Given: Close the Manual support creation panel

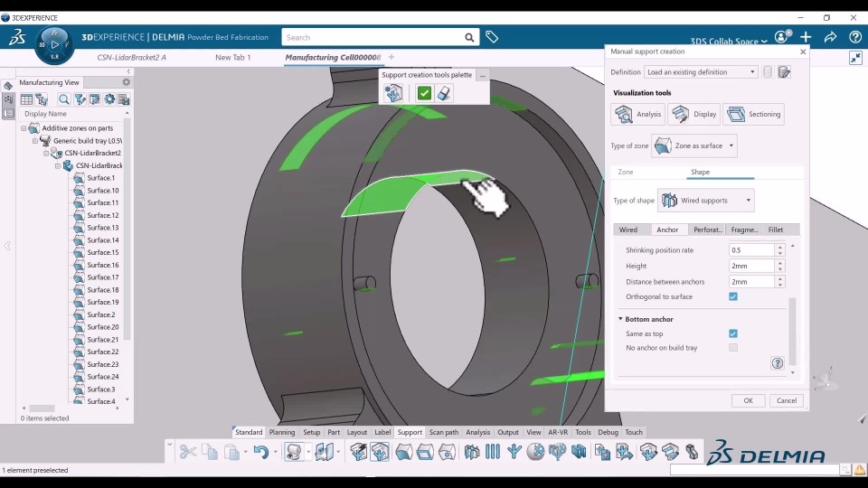Looking at the screenshot, I should pos(803,52).
